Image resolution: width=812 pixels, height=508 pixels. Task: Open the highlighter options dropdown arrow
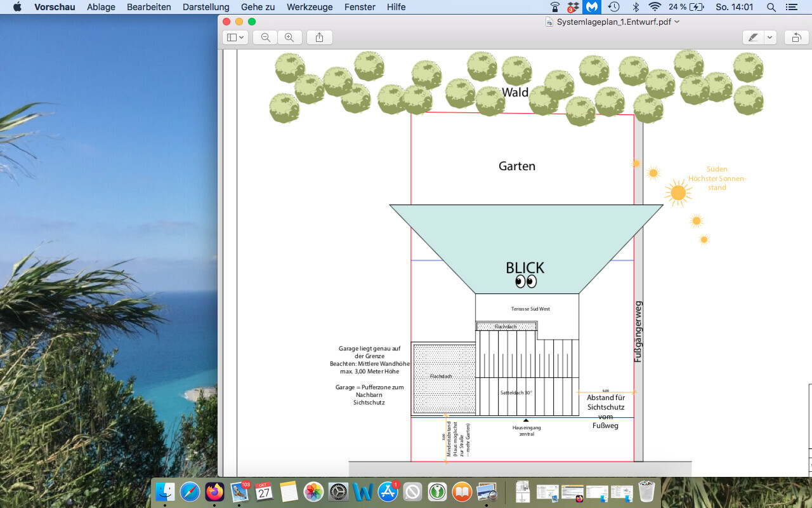(x=770, y=37)
